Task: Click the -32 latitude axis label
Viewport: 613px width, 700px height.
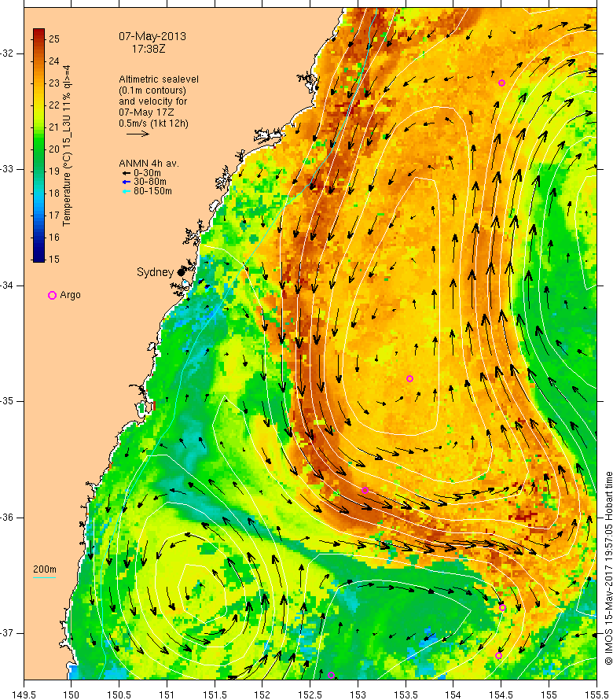Action: pyautogui.click(x=7, y=53)
